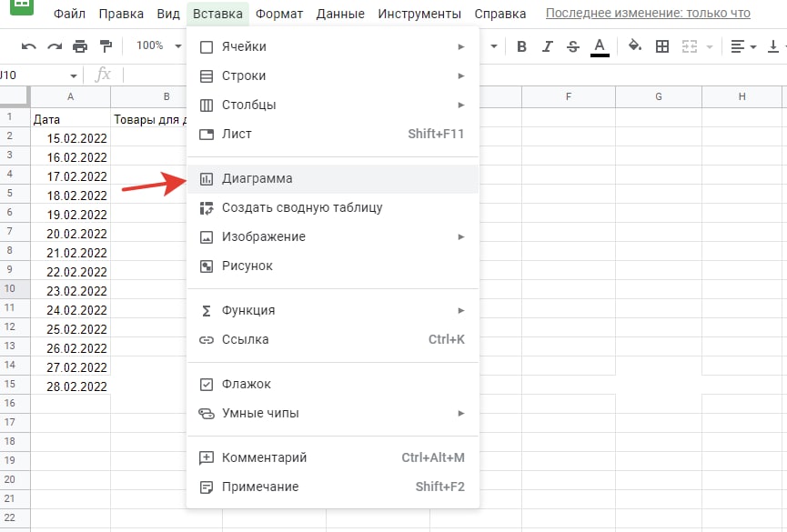Choose Диаграмма from the insert menu
Image resolution: width=787 pixels, height=532 pixels.
[332, 179]
